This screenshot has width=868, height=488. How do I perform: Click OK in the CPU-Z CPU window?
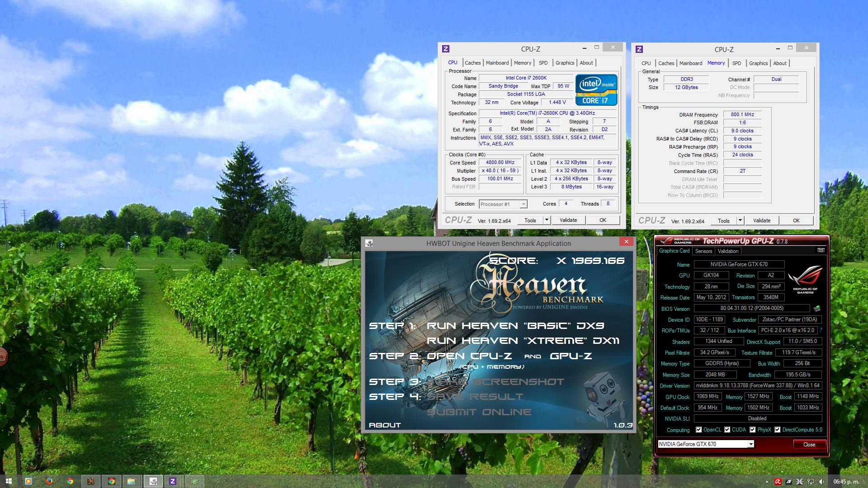603,220
